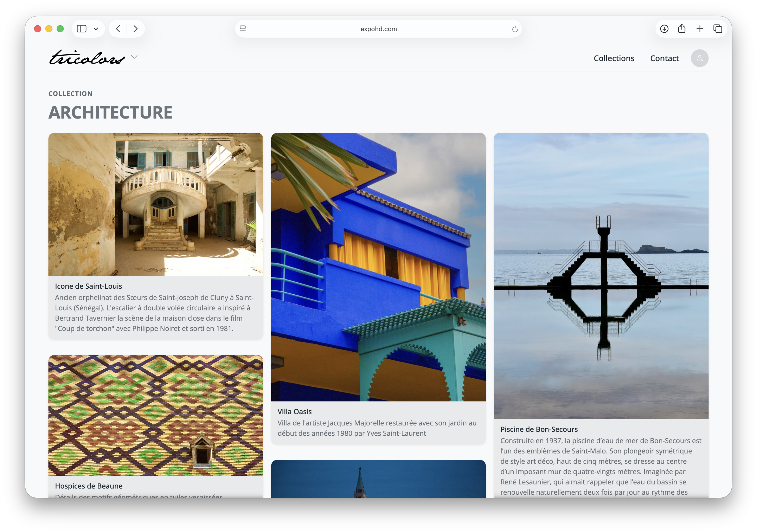Show the tab overview

coord(717,29)
